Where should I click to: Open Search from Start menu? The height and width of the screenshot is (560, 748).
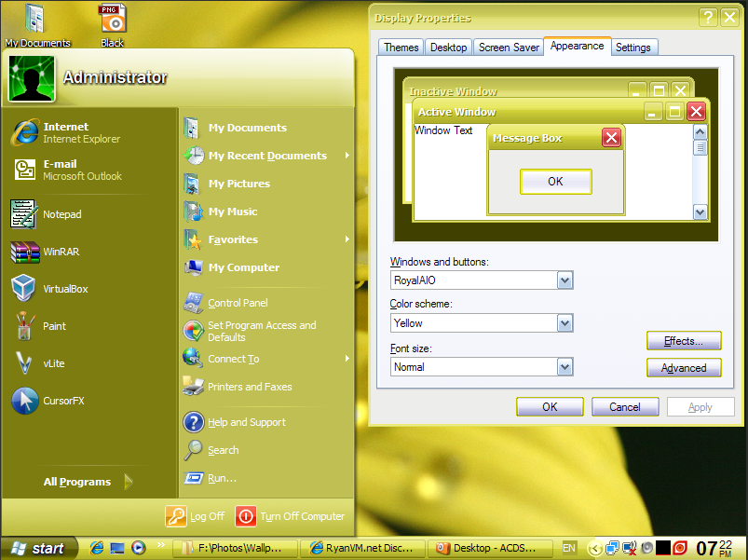(x=266, y=450)
